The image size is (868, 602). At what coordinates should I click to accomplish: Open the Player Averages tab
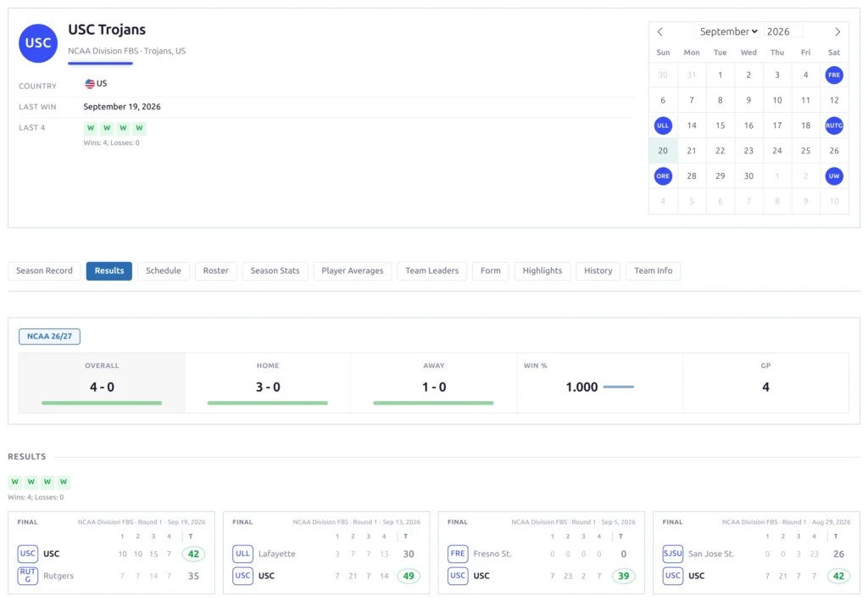[x=353, y=270]
